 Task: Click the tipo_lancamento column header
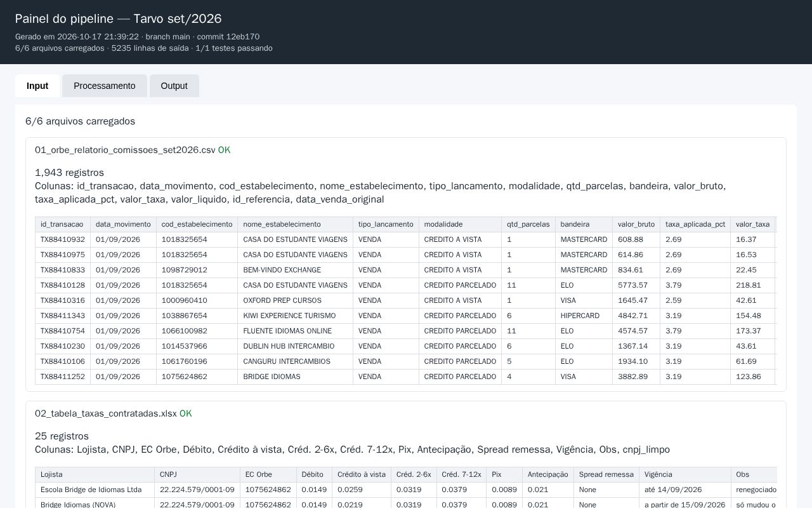386,224
